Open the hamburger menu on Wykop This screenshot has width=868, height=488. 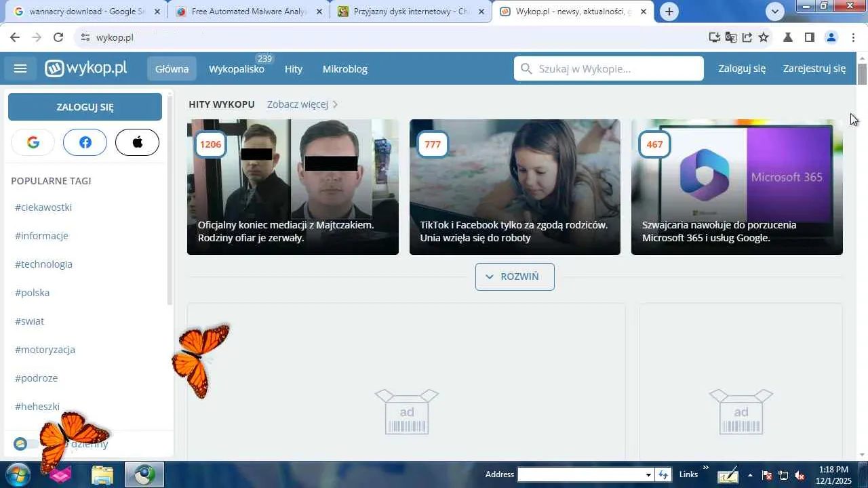point(20,68)
